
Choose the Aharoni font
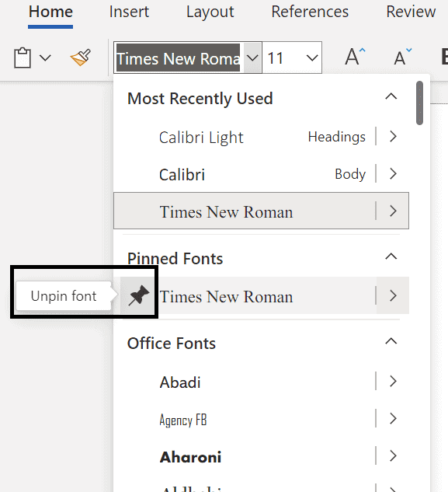(245, 456)
